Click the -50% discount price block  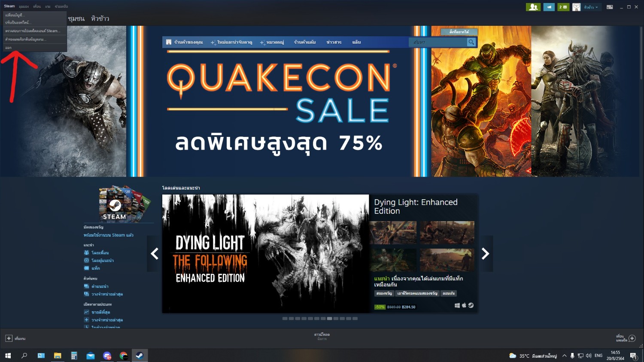point(395,307)
